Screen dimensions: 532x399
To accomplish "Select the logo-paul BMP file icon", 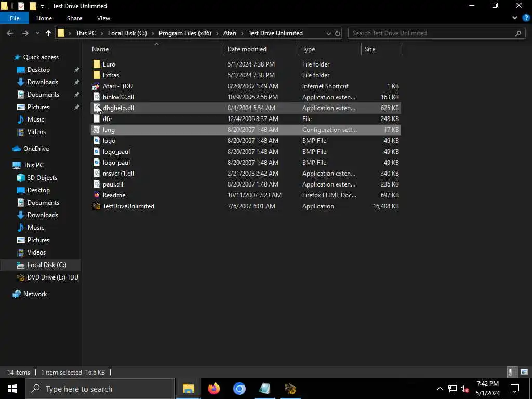I will [x=97, y=162].
